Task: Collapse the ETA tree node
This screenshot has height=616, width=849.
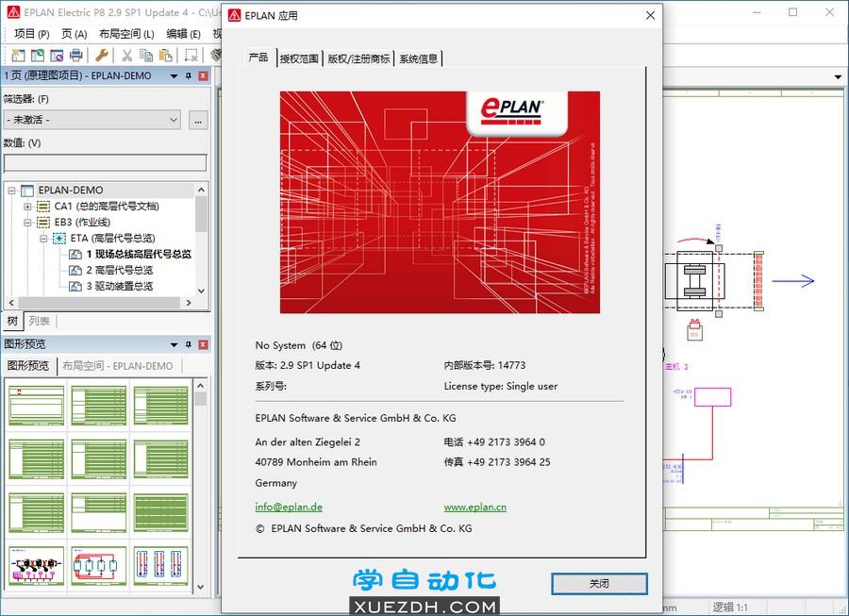Action: tap(43, 238)
